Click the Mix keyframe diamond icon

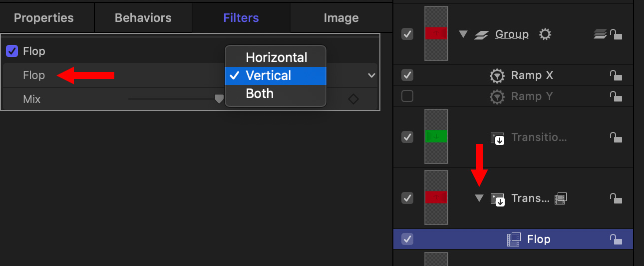tap(353, 99)
